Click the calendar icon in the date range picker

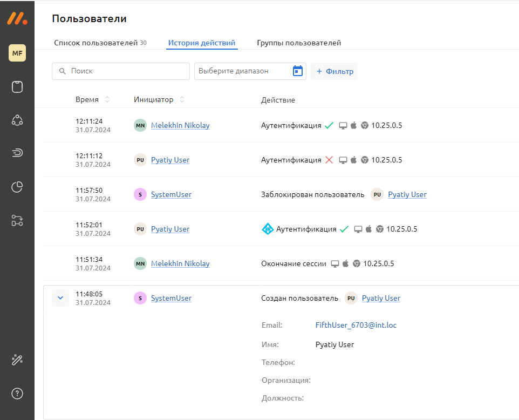297,70
